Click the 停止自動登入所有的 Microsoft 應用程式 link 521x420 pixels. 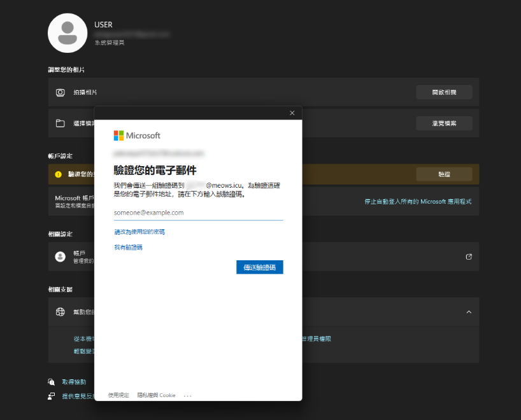(418, 202)
